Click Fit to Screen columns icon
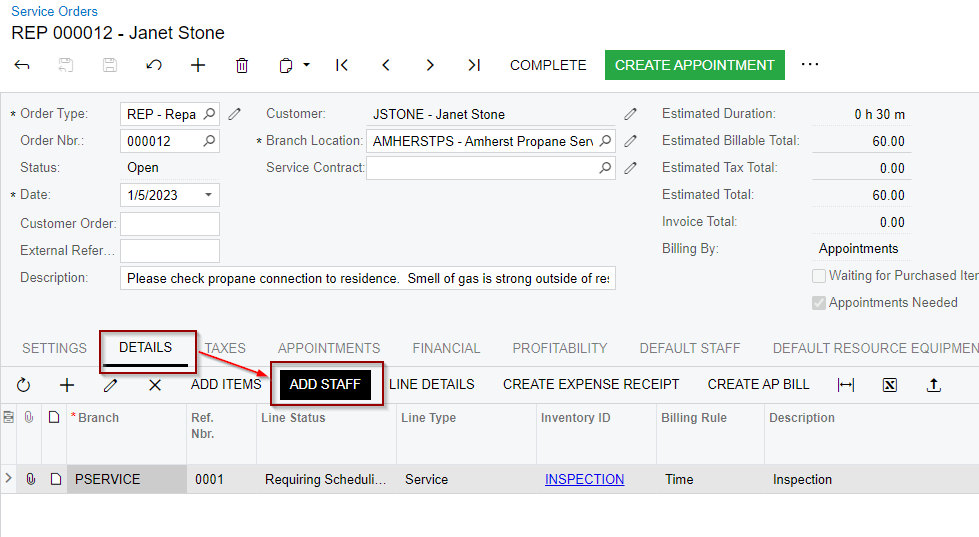The height and width of the screenshot is (537, 979). coord(846,385)
